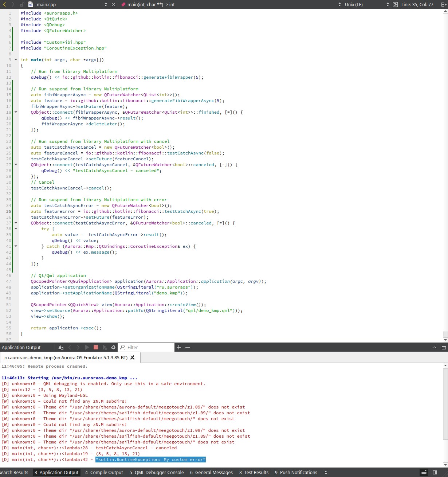Screen dimensions: 448x477
Task: Open Application Output settings gear
Action: (x=113, y=347)
